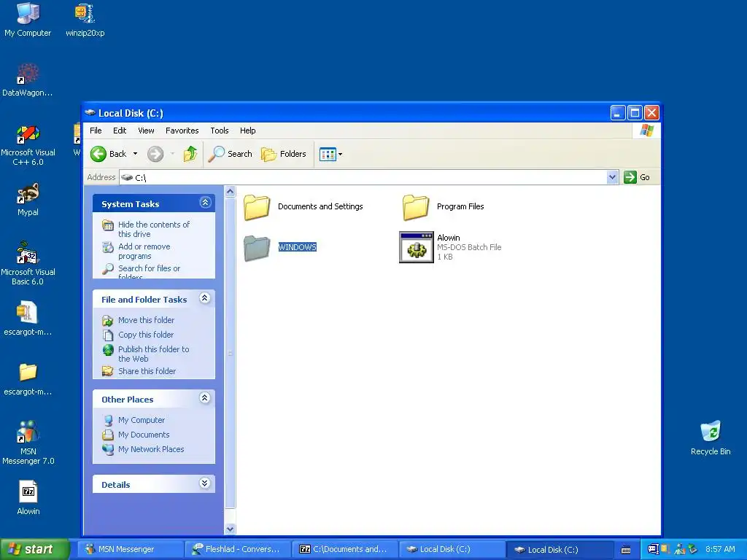
Task: Expand the Details panel
Action: click(205, 484)
